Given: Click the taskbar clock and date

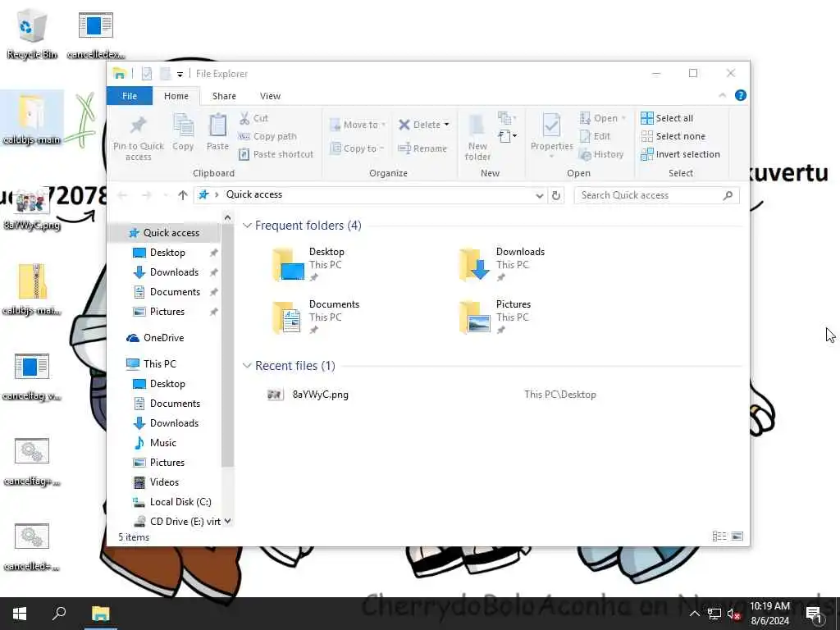Looking at the screenshot, I should pos(769,614).
